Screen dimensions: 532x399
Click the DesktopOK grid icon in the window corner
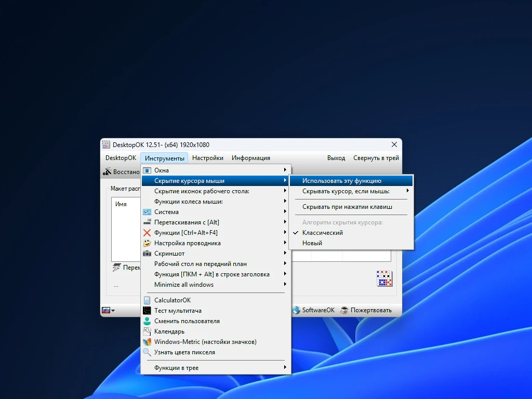click(x=384, y=278)
